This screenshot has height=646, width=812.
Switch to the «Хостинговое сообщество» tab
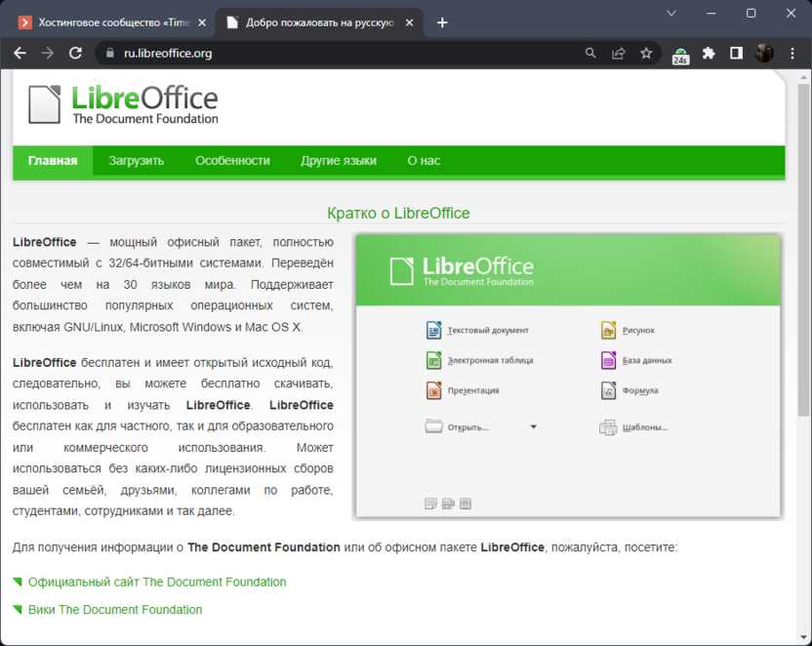tap(106, 22)
